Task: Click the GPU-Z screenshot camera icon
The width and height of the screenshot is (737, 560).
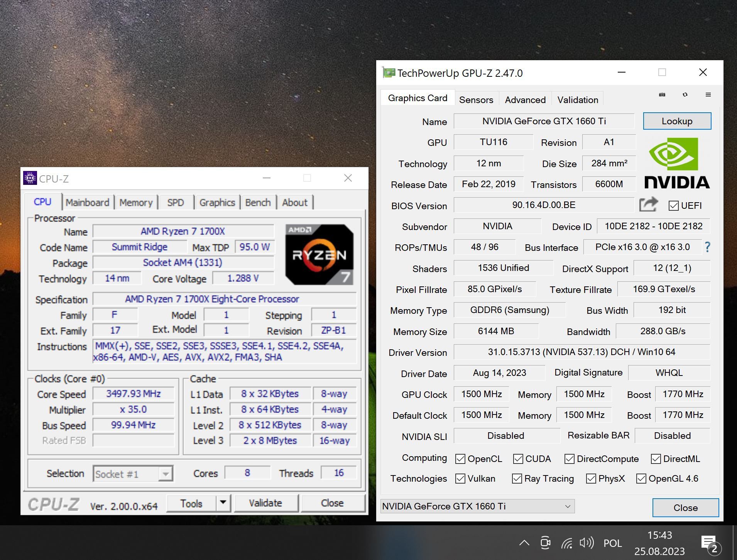Action: (x=662, y=95)
